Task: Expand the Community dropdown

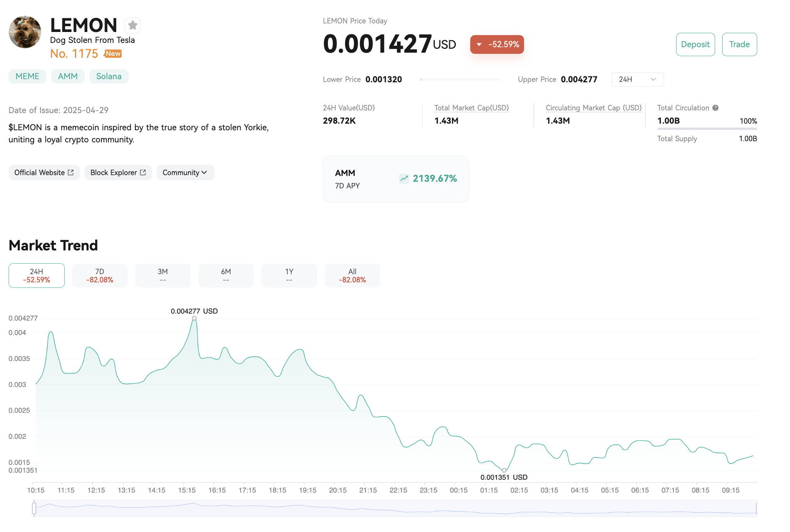Action: tap(185, 172)
